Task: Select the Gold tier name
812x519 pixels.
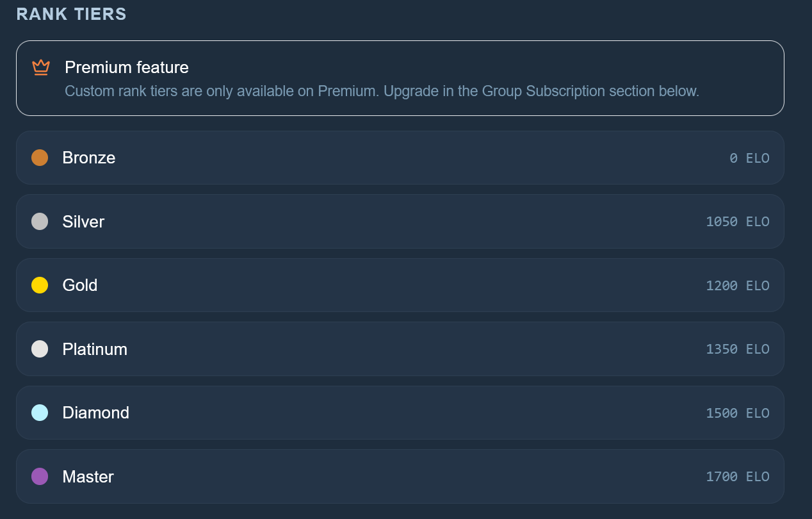Action: [80, 285]
